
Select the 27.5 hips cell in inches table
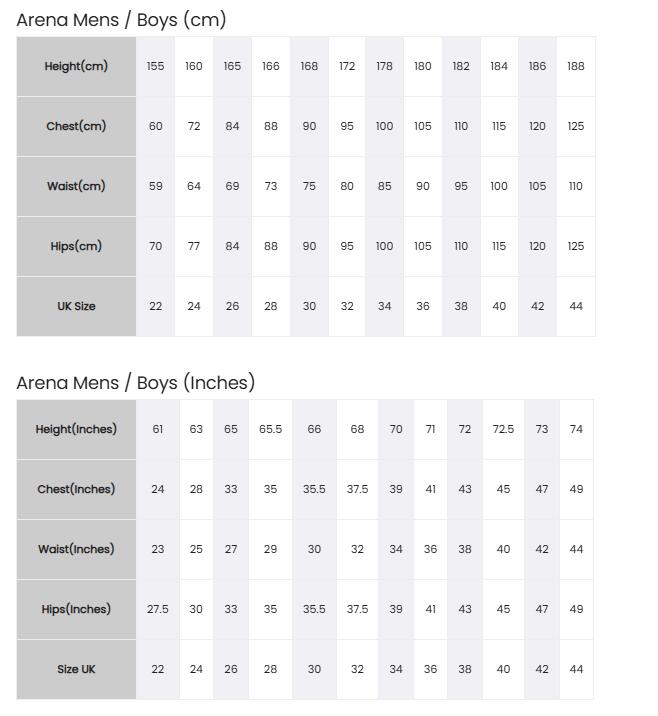[x=158, y=610]
